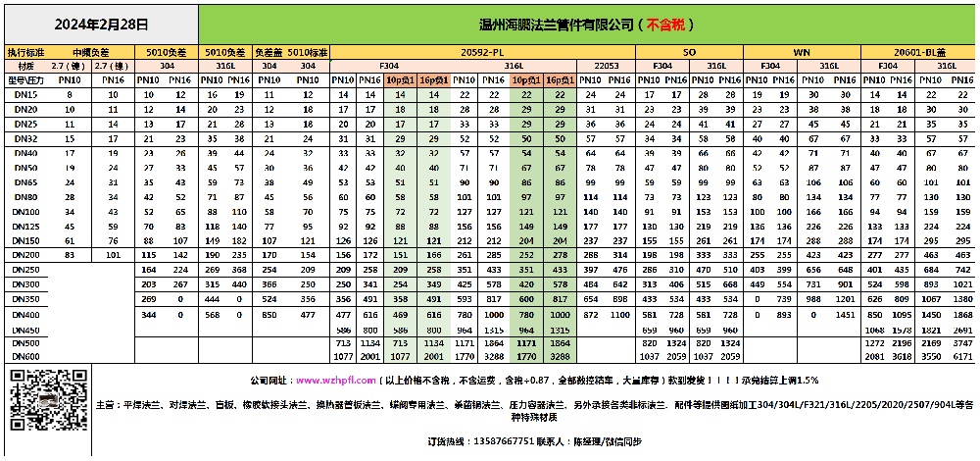980x461 pixels.
Task: Select the DN350 row label
Action: (x=26, y=299)
